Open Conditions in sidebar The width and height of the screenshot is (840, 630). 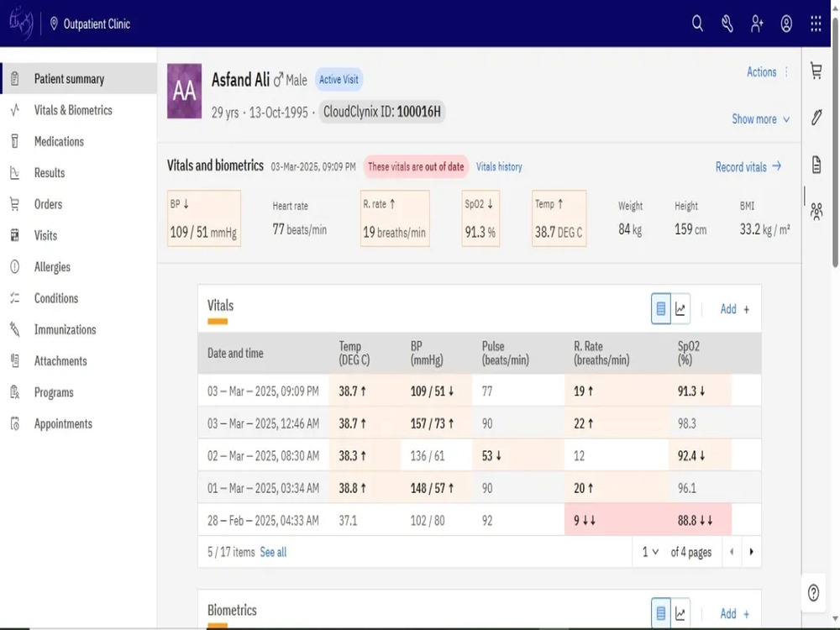point(79,298)
